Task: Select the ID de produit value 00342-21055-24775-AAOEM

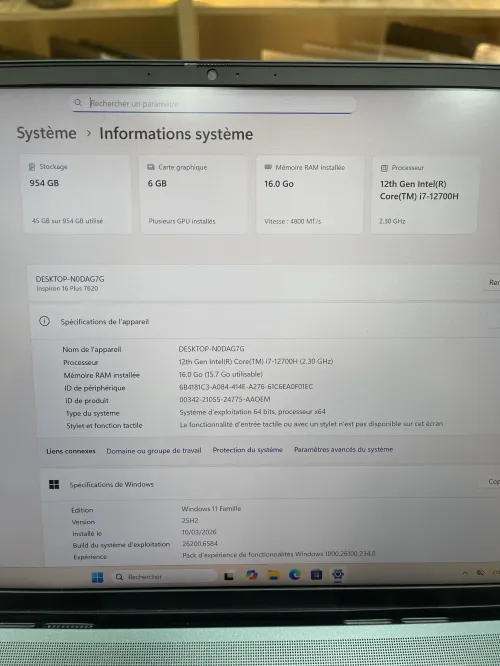Action: (225, 399)
